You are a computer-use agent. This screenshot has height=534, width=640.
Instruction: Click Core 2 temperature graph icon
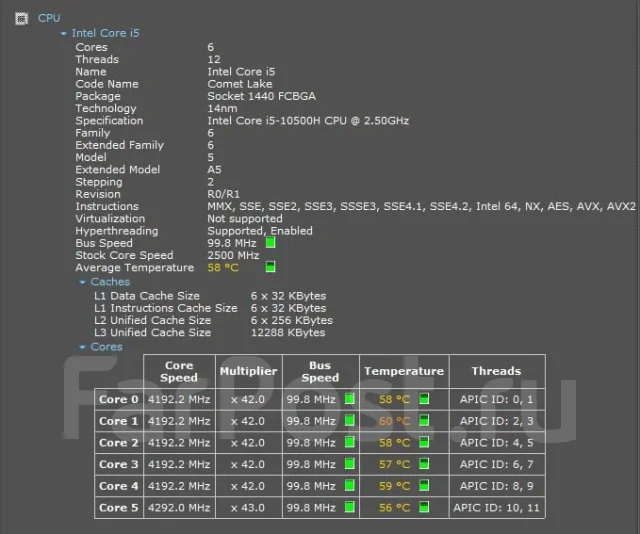tap(424, 442)
